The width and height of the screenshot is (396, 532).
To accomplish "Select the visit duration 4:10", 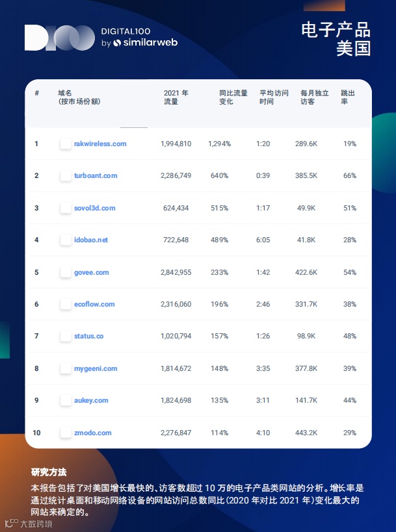I will 263,433.
